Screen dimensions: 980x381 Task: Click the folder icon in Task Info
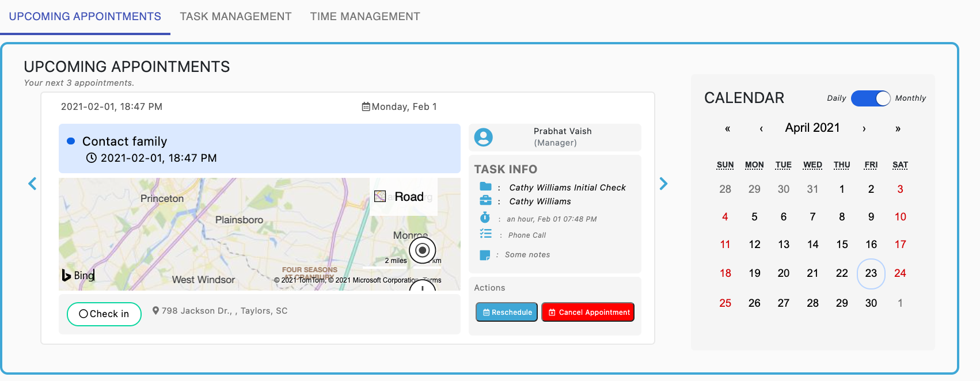click(x=485, y=186)
